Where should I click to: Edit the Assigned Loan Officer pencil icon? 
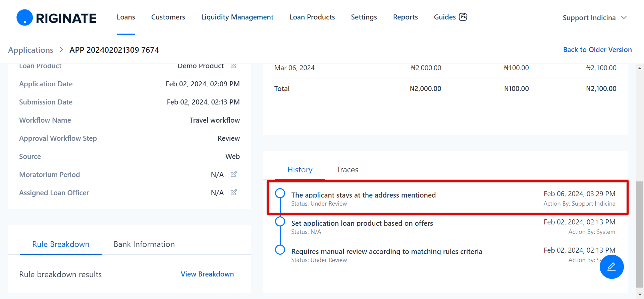pos(234,192)
